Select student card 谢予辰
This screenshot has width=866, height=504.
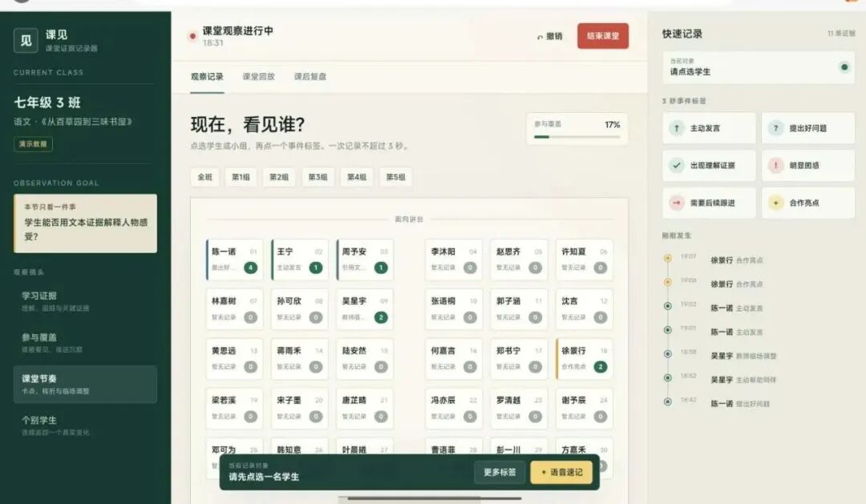pyautogui.click(x=585, y=408)
